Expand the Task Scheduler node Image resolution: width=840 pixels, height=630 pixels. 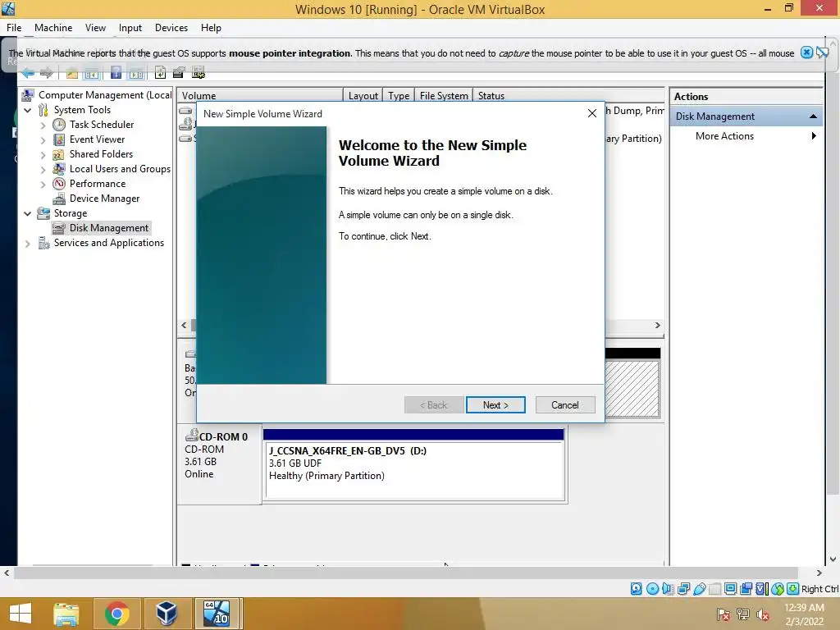43,126
